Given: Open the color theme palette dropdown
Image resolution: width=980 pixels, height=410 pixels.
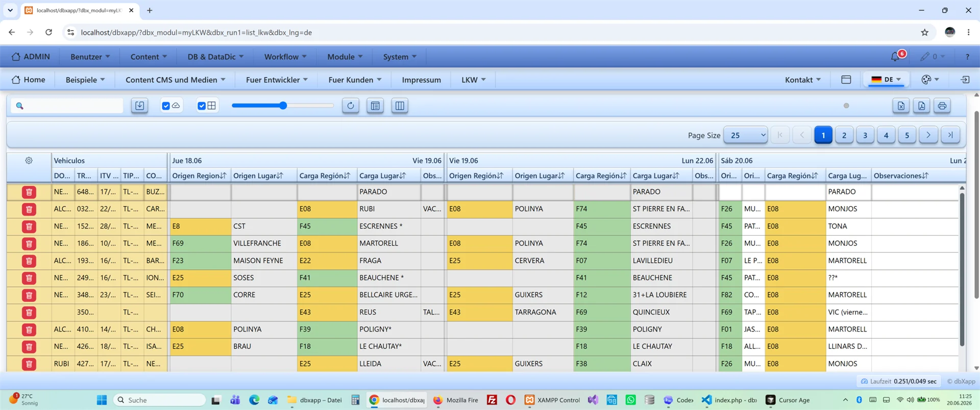Looking at the screenshot, I should pos(930,80).
